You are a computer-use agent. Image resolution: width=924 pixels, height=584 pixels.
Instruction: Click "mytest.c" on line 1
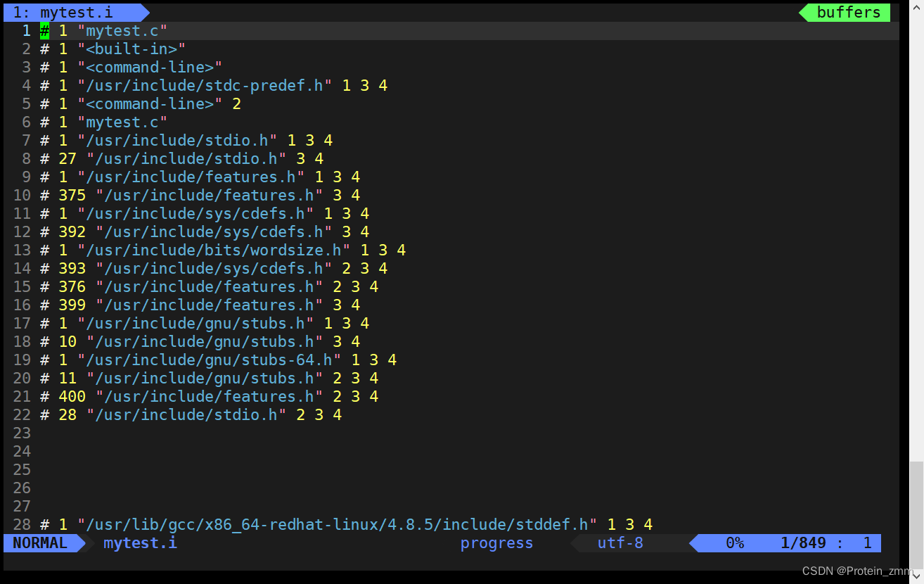[x=122, y=30]
